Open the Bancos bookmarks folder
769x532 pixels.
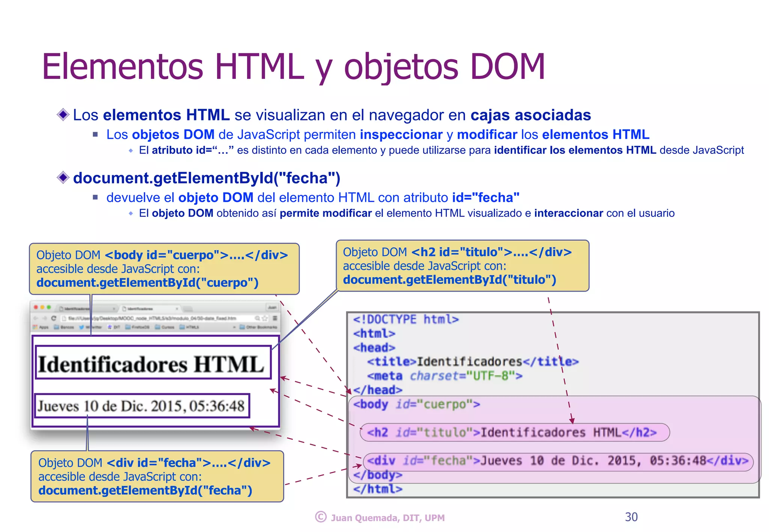click(64, 327)
